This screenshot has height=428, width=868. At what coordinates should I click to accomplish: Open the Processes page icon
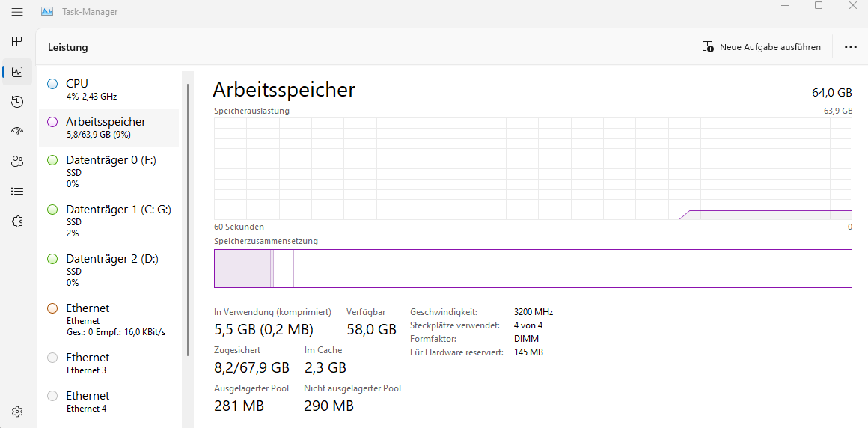(x=17, y=41)
